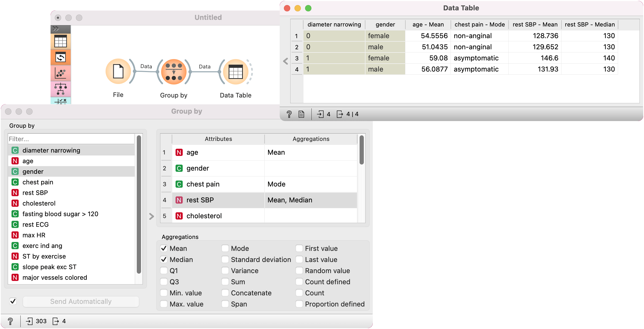Open the Visualize scatter category icon
Screen dimensions: 644x329
(61, 73)
